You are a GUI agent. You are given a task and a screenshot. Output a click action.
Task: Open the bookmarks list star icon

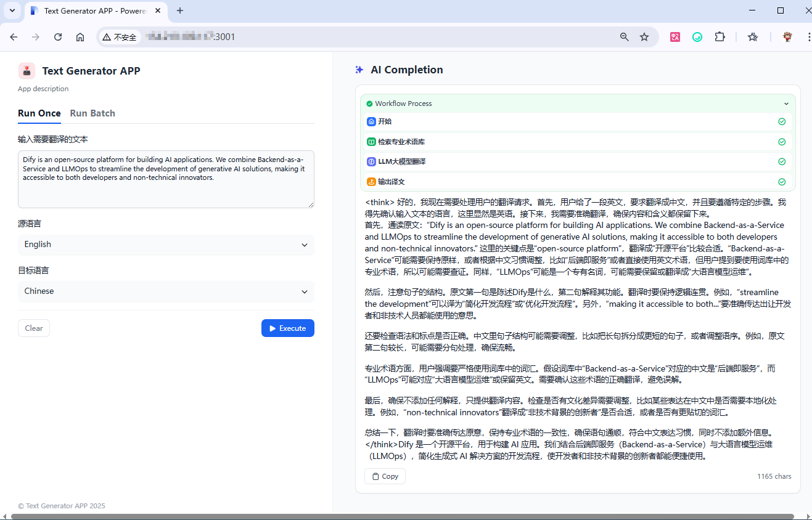tap(753, 37)
